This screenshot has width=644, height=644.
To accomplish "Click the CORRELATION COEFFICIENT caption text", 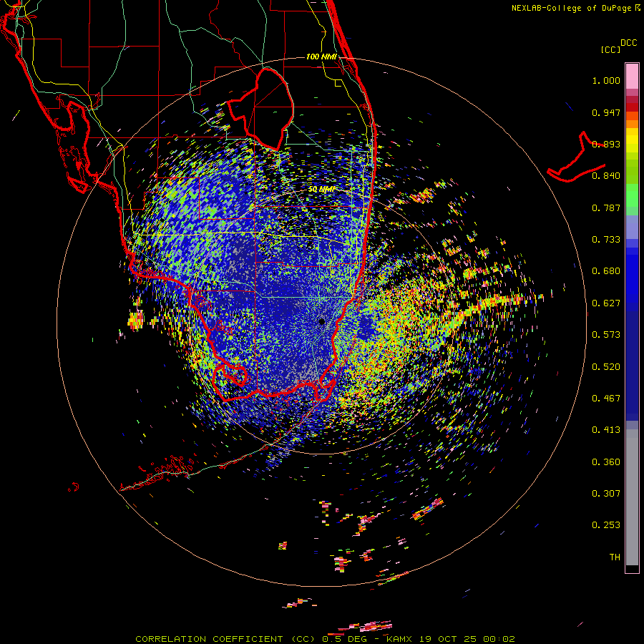I will (x=209, y=639).
